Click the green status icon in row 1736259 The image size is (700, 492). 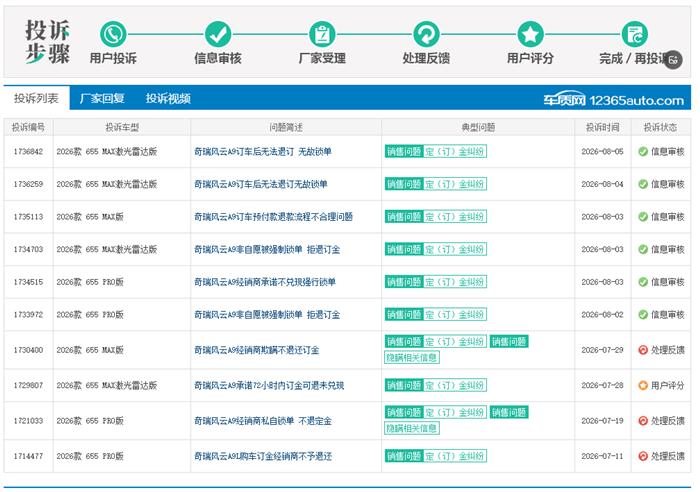click(643, 184)
